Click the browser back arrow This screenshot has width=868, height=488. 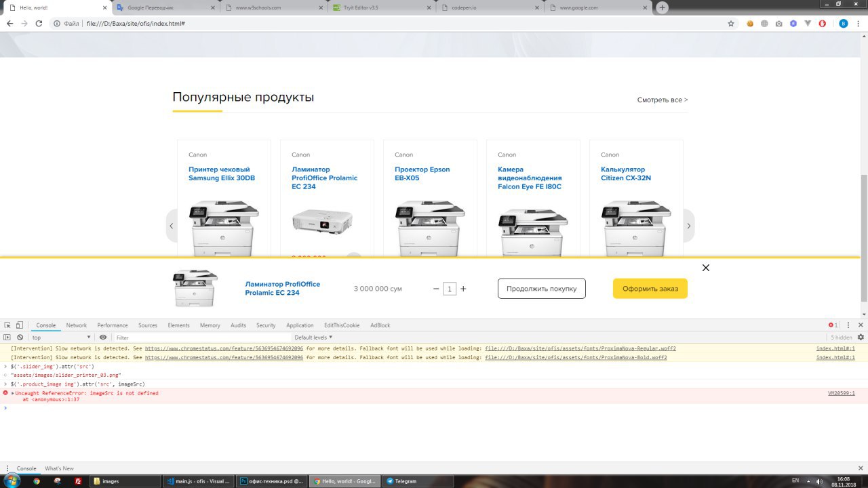point(9,23)
